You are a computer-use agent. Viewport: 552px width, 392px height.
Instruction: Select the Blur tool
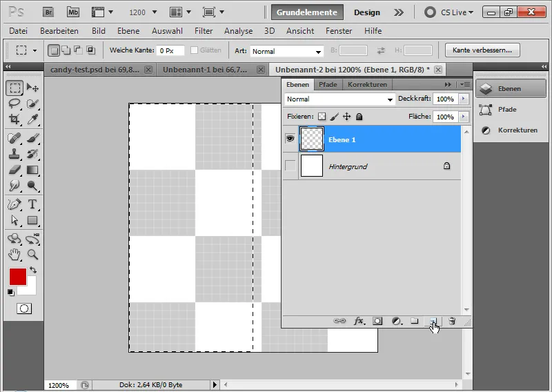14,185
